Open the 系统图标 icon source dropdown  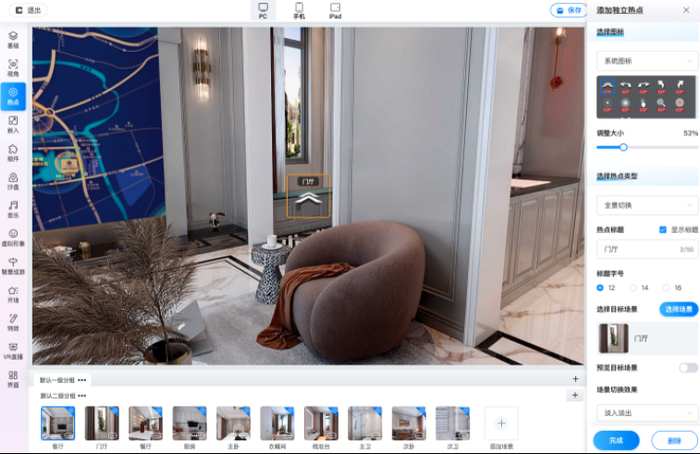pos(647,61)
